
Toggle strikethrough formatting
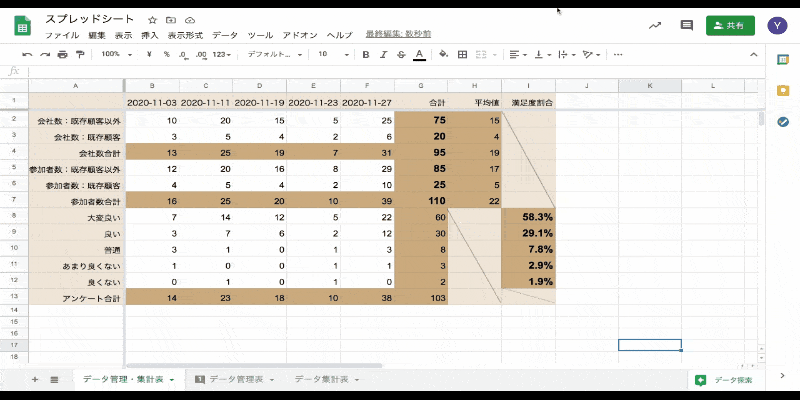click(402, 55)
